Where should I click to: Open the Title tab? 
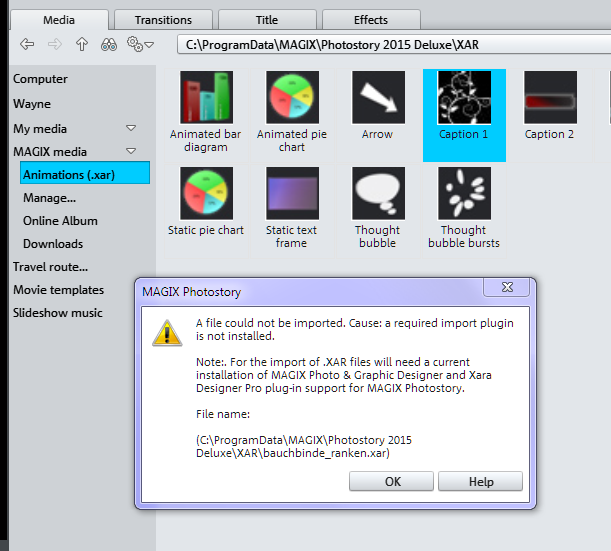[x=267, y=19]
